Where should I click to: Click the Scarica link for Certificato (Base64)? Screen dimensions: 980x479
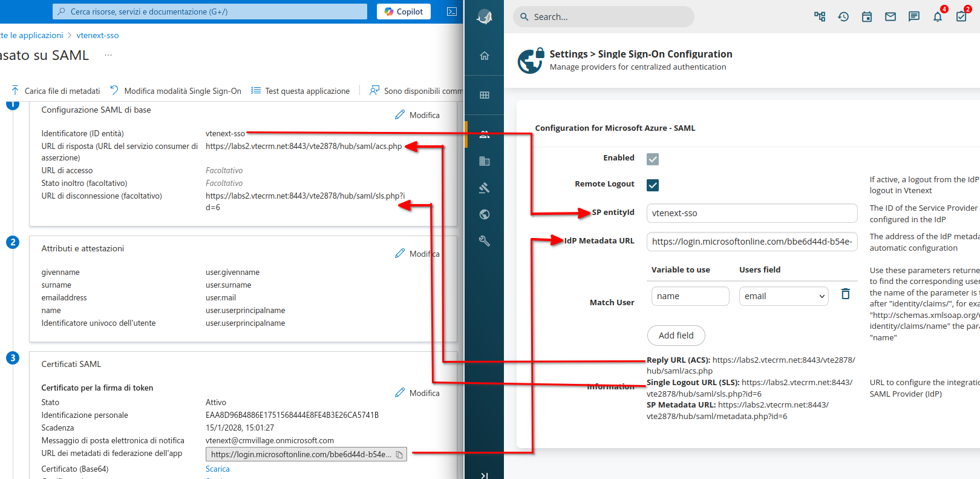(218, 469)
